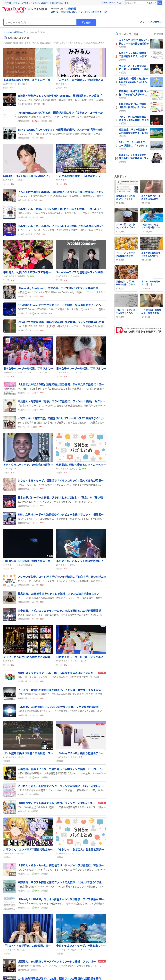Open the リアルタイム検索トップ breadcrumb link
This screenshot has width=165, height=980.
pos(14,32)
